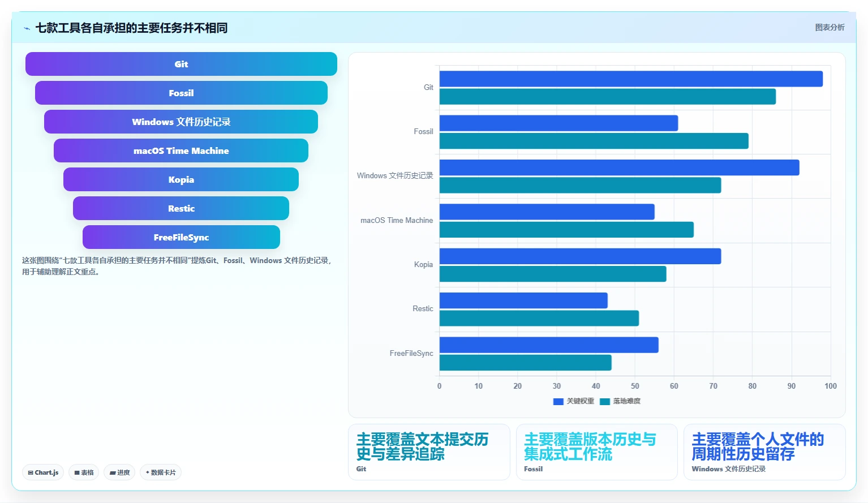
Task: Click Windows 文件历史记录 teal chart bar
Action: 580,185
